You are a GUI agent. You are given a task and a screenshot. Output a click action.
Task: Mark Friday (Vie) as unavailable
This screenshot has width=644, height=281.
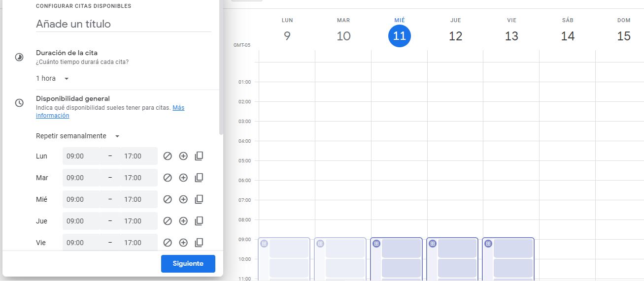point(168,243)
